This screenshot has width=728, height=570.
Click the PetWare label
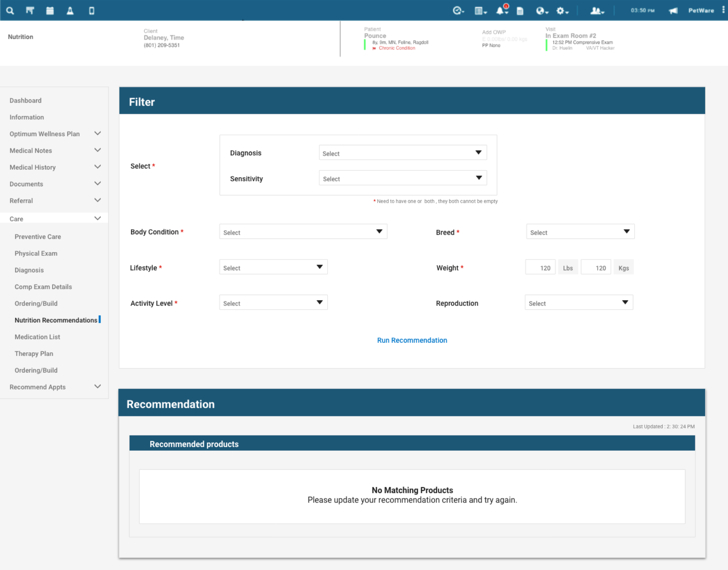[701, 11]
